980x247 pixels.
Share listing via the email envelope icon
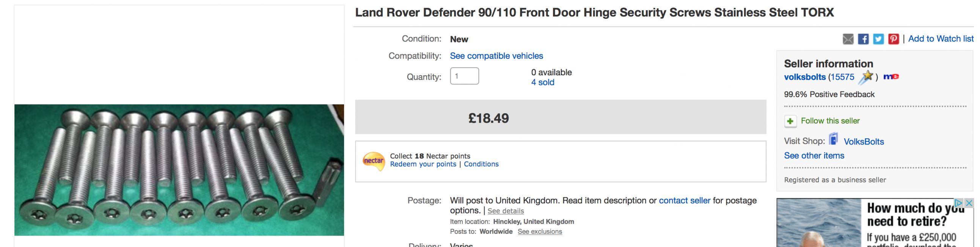click(x=848, y=39)
